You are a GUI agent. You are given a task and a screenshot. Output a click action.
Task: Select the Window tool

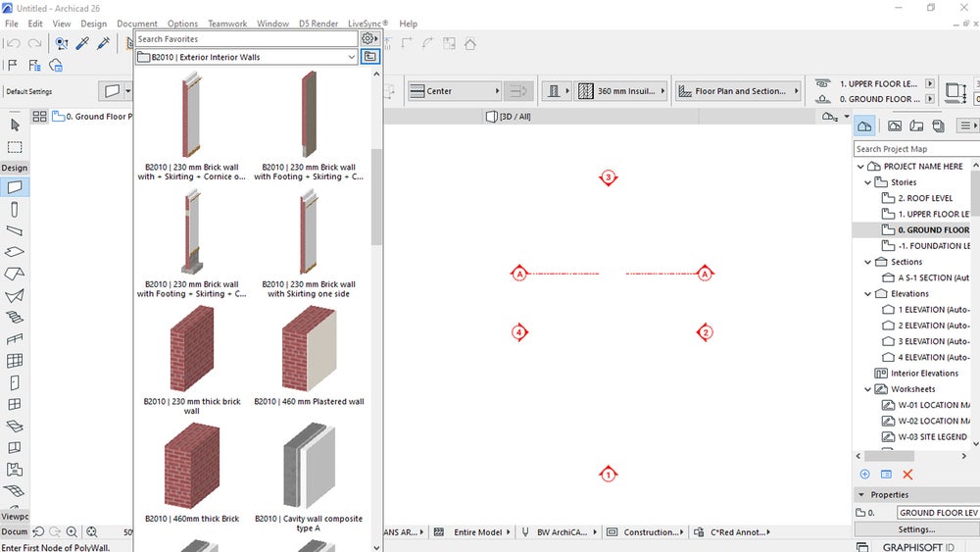coord(15,404)
